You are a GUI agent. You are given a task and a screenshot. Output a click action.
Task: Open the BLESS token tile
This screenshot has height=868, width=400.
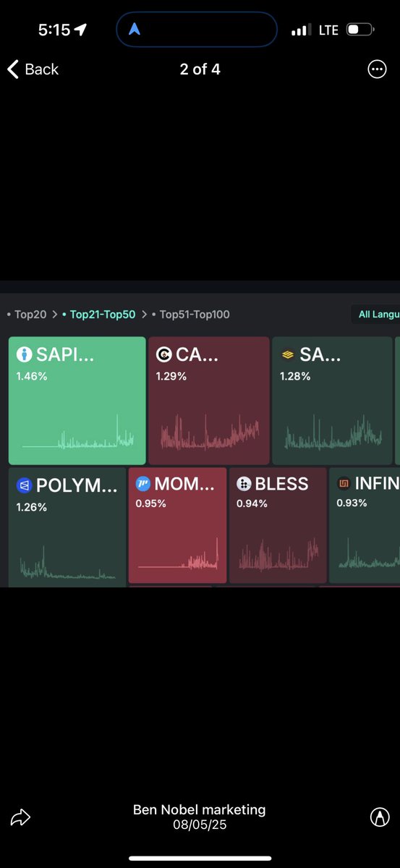[278, 525]
